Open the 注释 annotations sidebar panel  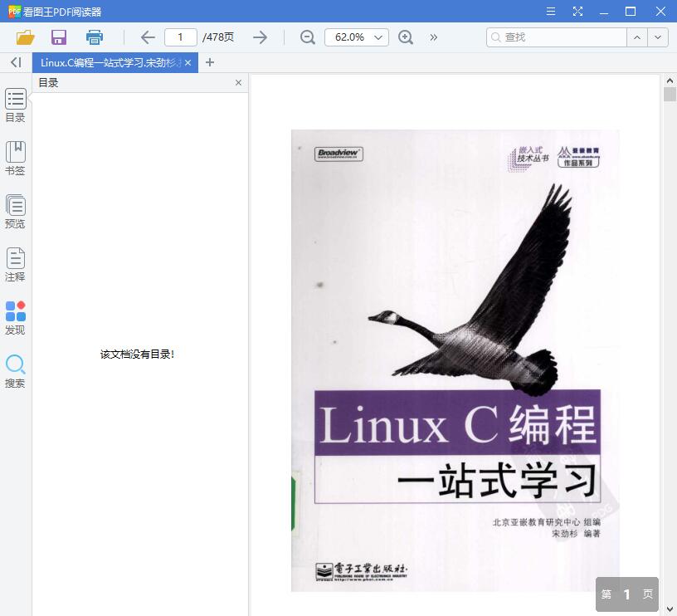pyautogui.click(x=15, y=265)
